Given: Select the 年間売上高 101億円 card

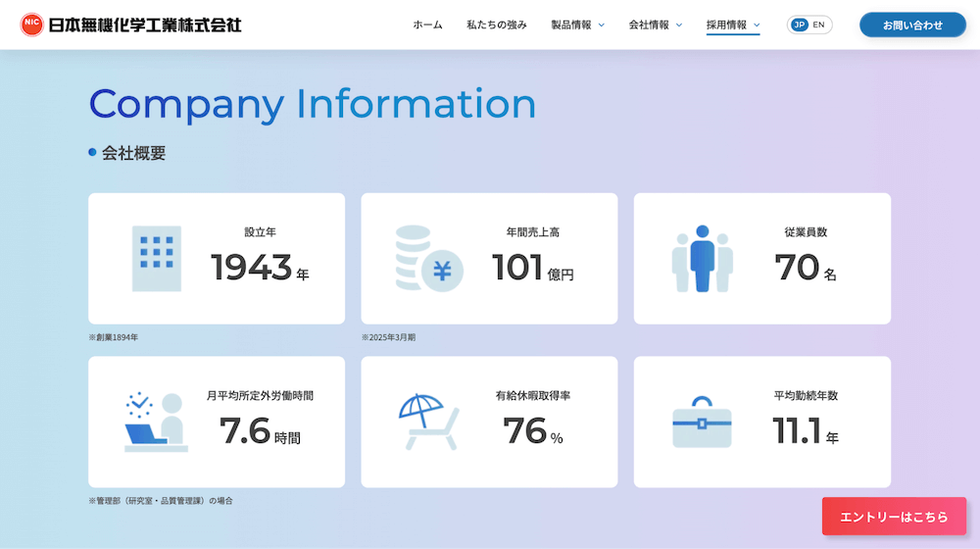Looking at the screenshot, I should 489,259.
